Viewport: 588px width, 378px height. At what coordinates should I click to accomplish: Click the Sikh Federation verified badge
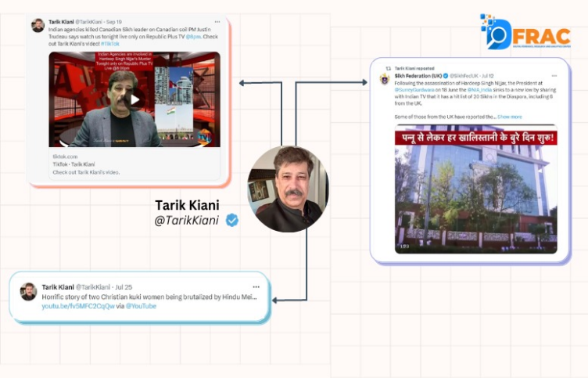click(446, 76)
